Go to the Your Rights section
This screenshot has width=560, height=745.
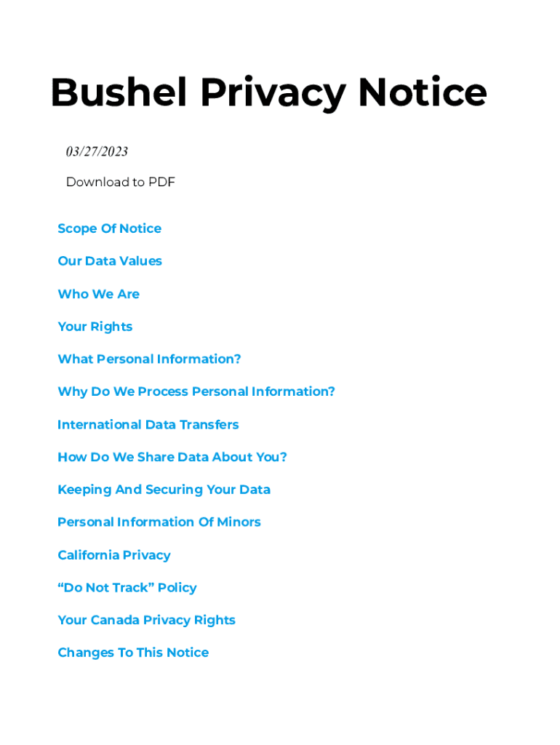(x=95, y=327)
